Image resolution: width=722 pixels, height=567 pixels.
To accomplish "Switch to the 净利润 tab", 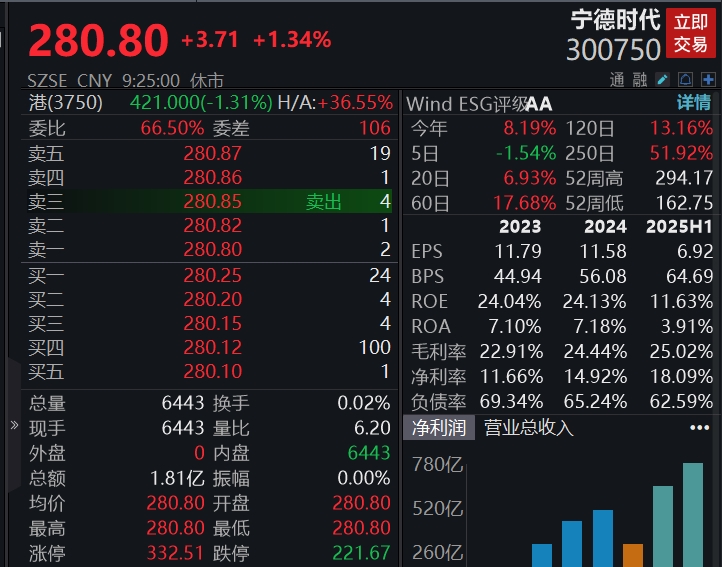I will pos(439,427).
